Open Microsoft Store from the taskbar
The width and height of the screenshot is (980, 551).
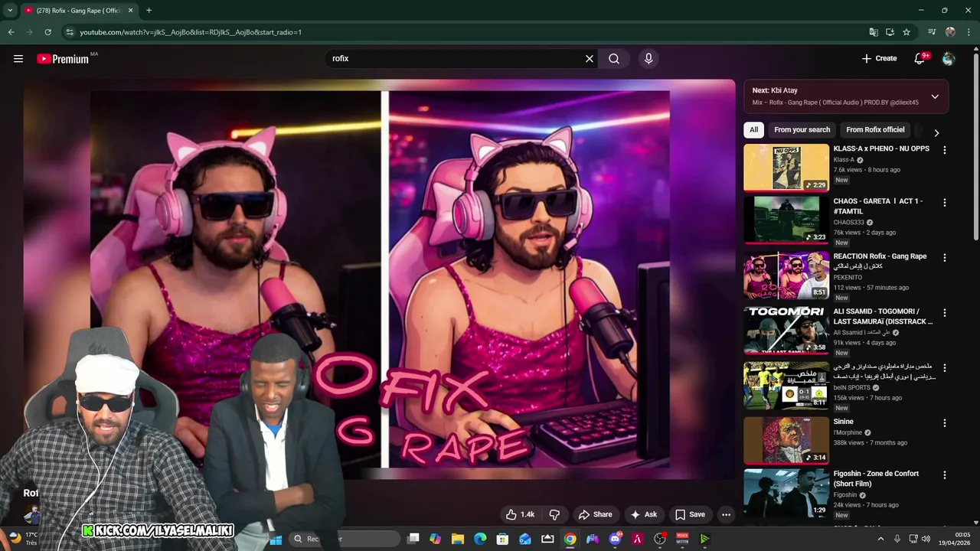click(502, 539)
